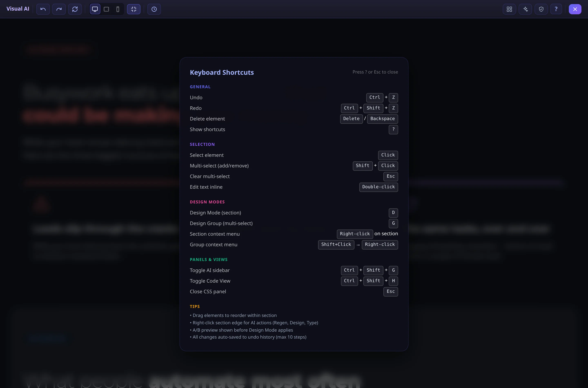Click 'Edit text inline' label

pyautogui.click(x=206, y=187)
